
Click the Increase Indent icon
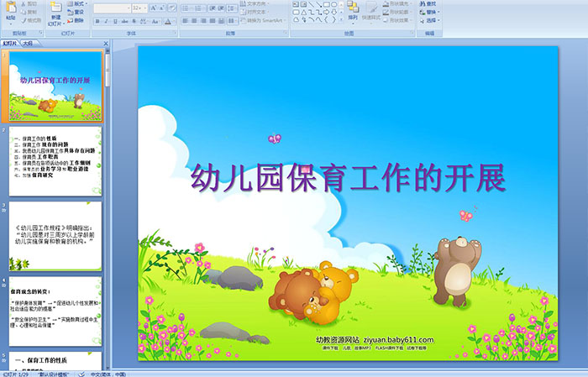pos(221,8)
